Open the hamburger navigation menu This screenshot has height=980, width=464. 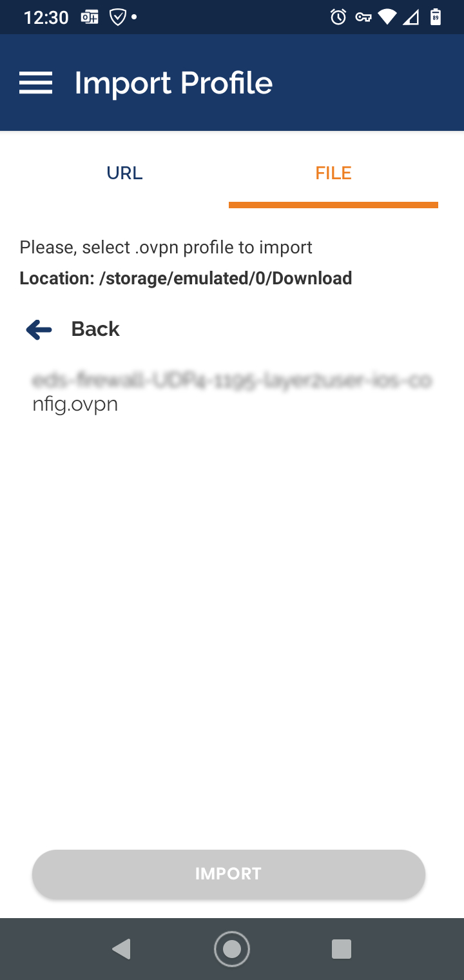click(35, 83)
